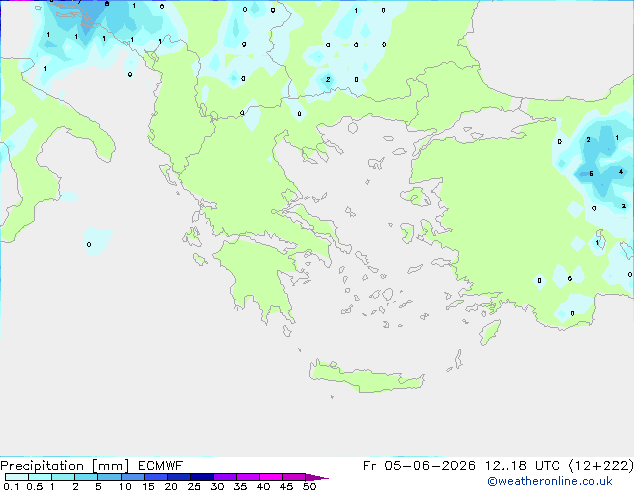
Task: Click the above-50 arrow legend tip
Action: tap(317, 477)
